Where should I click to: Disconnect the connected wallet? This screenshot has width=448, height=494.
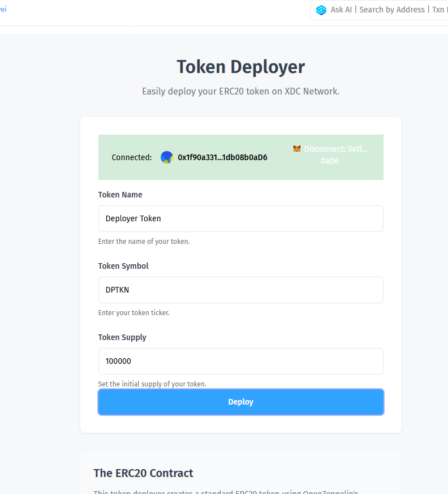[330, 154]
